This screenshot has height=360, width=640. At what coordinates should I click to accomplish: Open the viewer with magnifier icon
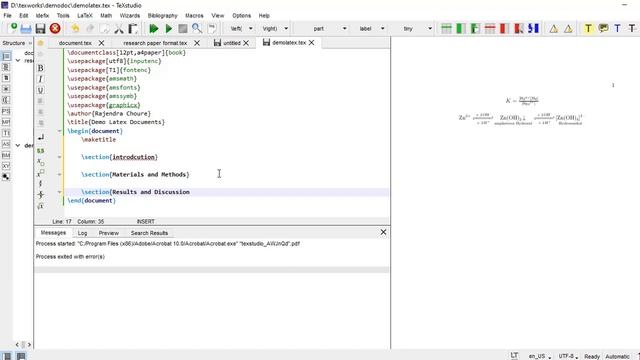coord(197,29)
